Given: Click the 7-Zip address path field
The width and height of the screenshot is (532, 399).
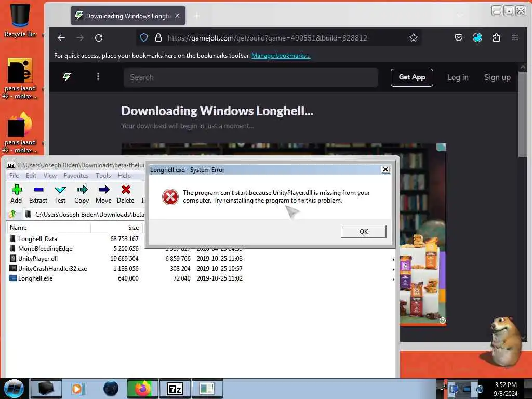Looking at the screenshot, I should pos(84,215).
